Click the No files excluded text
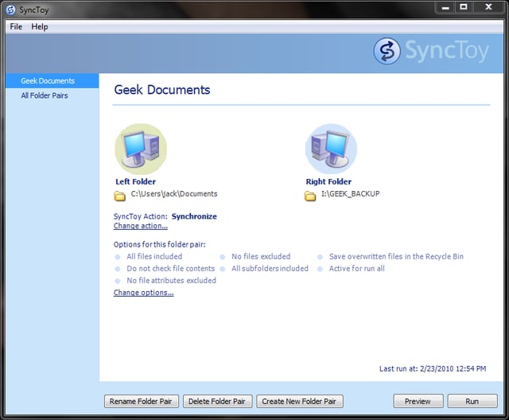Image resolution: width=509 pixels, height=420 pixels. click(x=261, y=256)
